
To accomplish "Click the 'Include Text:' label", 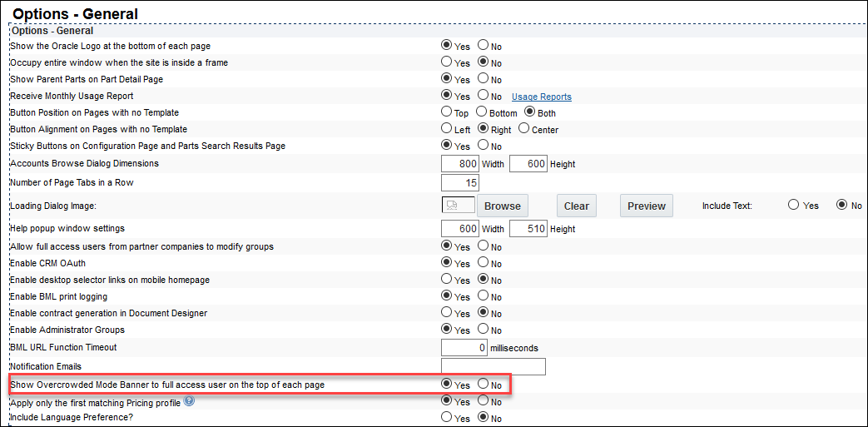I will (x=727, y=206).
